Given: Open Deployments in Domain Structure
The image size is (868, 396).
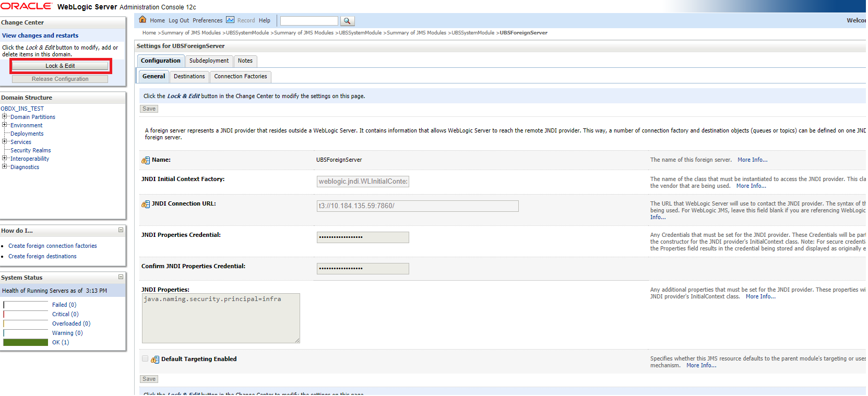Looking at the screenshot, I should (27, 134).
